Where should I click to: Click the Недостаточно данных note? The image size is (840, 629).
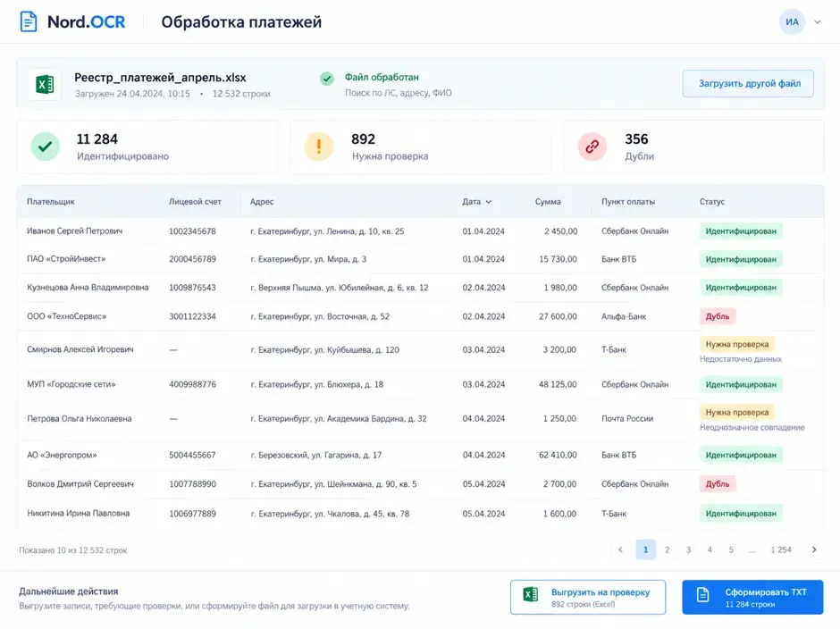pyautogui.click(x=740, y=359)
